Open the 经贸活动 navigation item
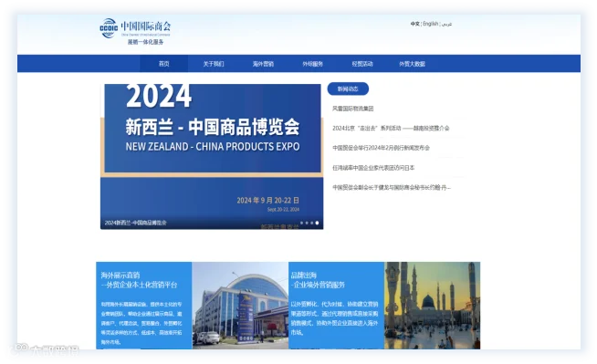The height and width of the screenshot is (364, 597). [x=362, y=64]
